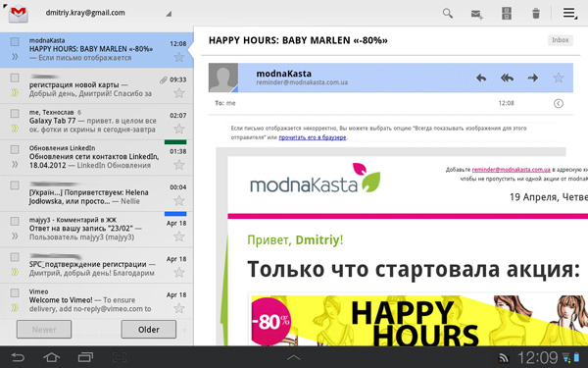The width and height of the screenshot is (588, 368).
Task: Tick checkbox for majyy3 comment email
Action: 15,221
